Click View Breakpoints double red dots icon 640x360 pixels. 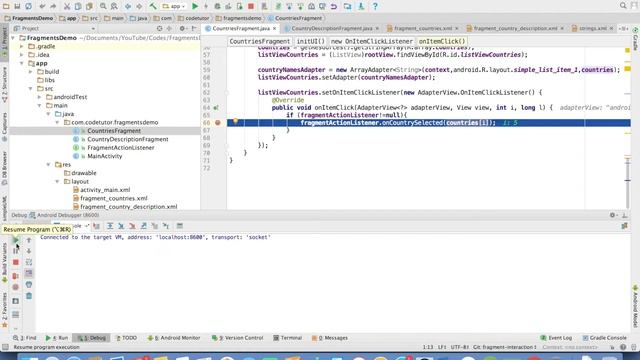pyautogui.click(x=16, y=276)
